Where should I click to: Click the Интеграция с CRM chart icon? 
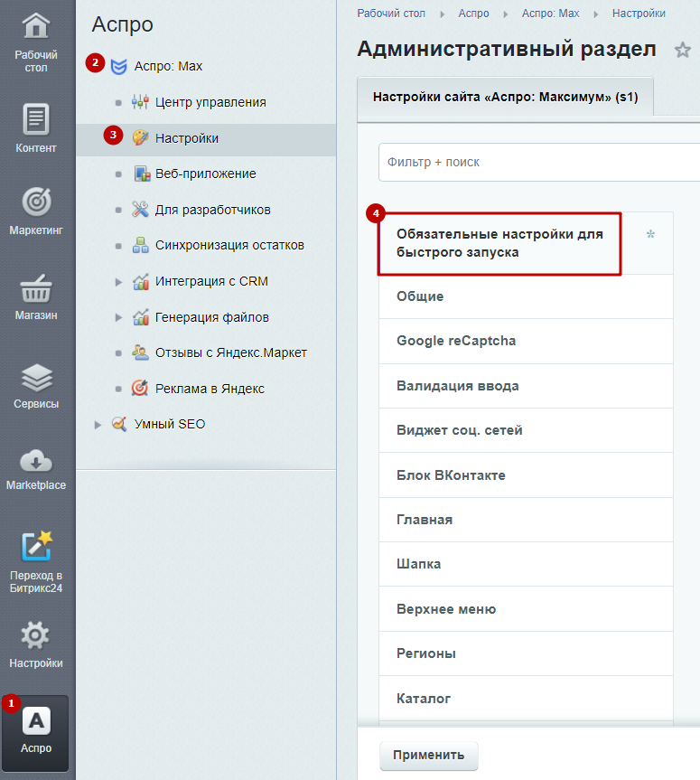(x=141, y=282)
